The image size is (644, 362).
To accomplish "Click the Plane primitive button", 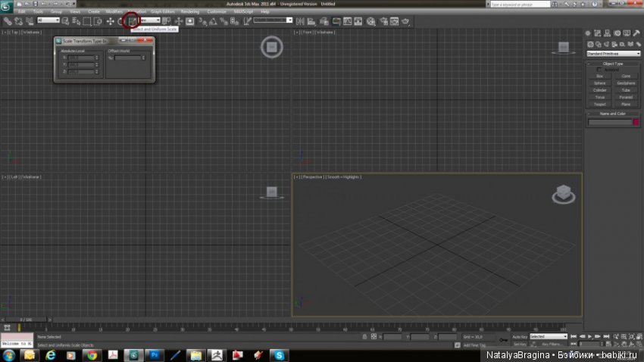I will 626,105.
